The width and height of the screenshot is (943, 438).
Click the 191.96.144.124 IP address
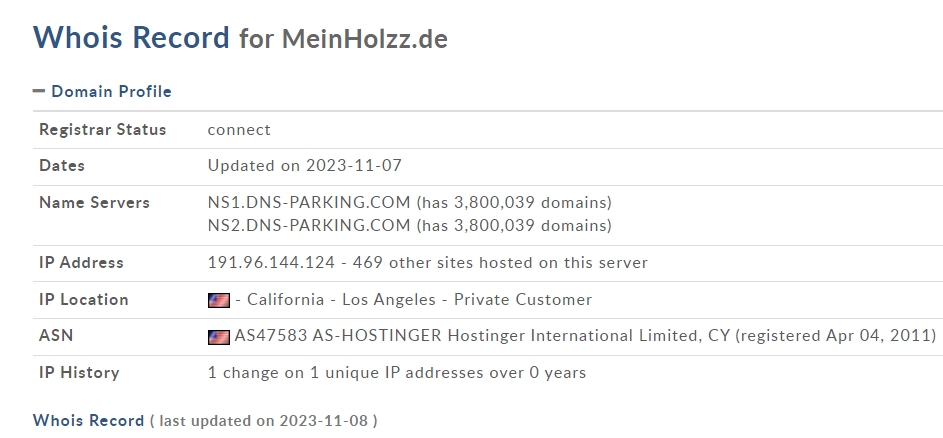tap(271, 263)
